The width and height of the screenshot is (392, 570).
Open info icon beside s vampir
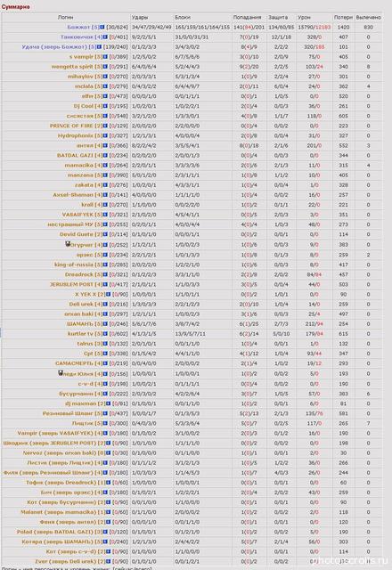point(105,57)
